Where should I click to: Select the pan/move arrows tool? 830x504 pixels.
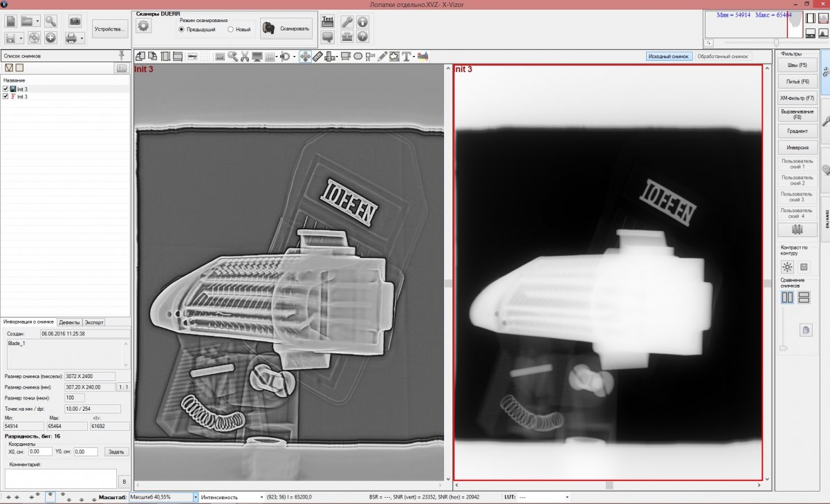pyautogui.click(x=305, y=56)
